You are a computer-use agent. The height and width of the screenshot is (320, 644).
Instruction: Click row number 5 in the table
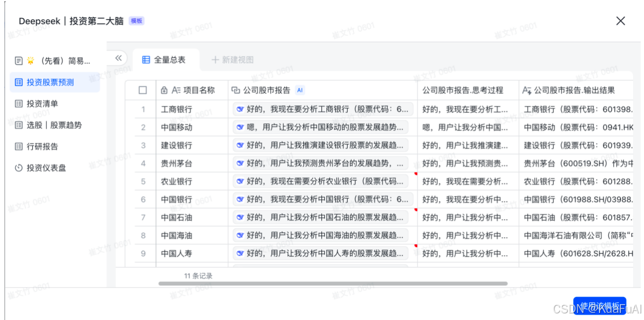(x=143, y=181)
